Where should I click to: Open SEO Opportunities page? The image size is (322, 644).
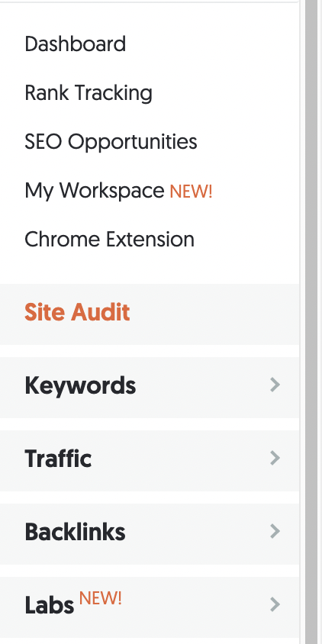pyautogui.click(x=111, y=142)
